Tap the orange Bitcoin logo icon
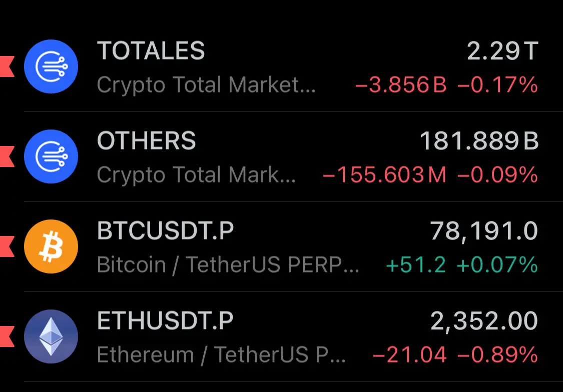The height and width of the screenshot is (392, 563). [x=51, y=246]
